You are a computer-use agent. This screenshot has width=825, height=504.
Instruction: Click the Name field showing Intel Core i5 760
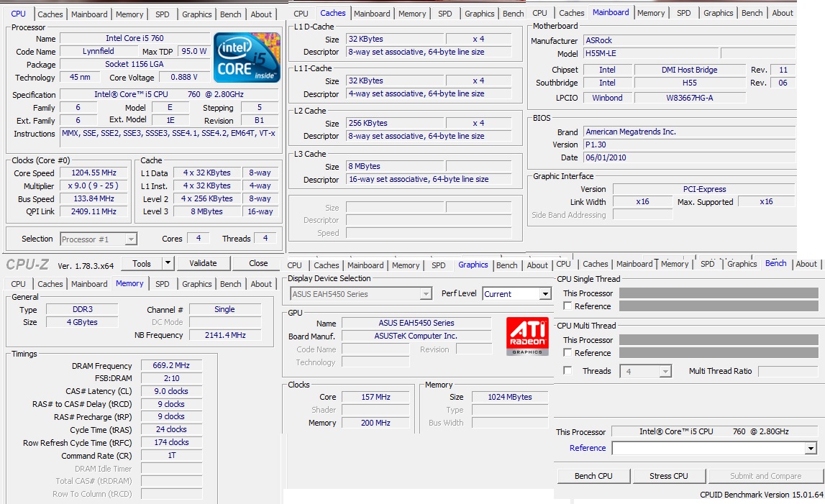click(135, 38)
